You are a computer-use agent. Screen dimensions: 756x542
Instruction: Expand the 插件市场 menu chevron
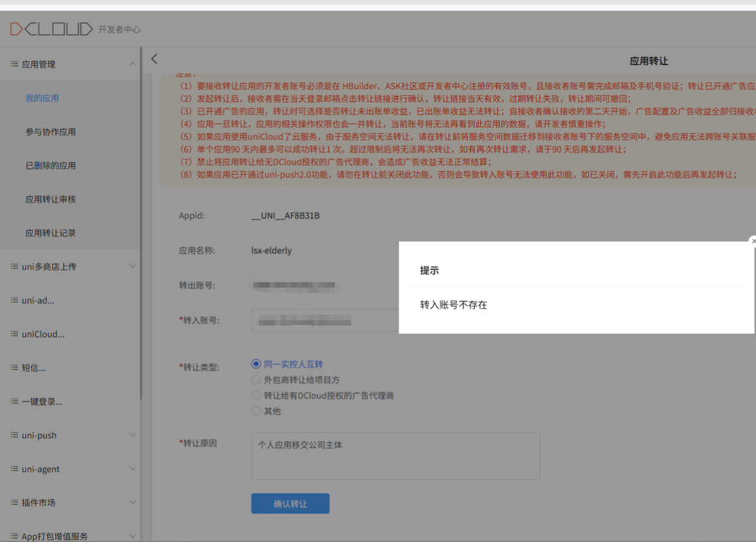click(x=133, y=503)
